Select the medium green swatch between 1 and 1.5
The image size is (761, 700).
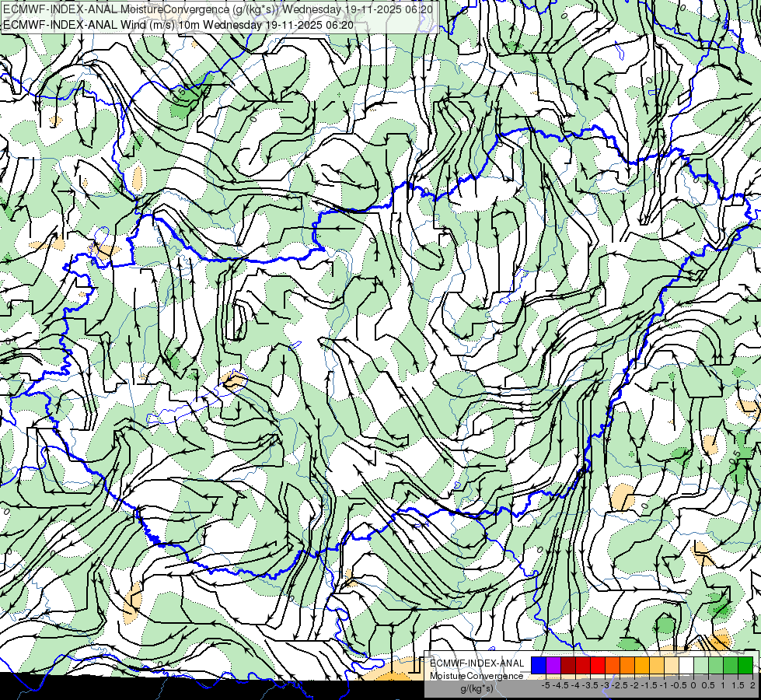point(731,665)
